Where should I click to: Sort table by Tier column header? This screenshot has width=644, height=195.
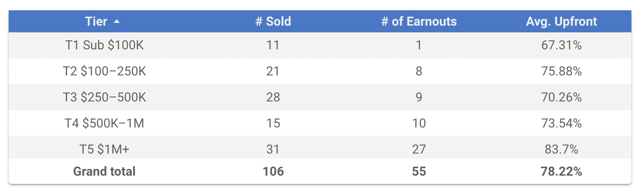96,22
